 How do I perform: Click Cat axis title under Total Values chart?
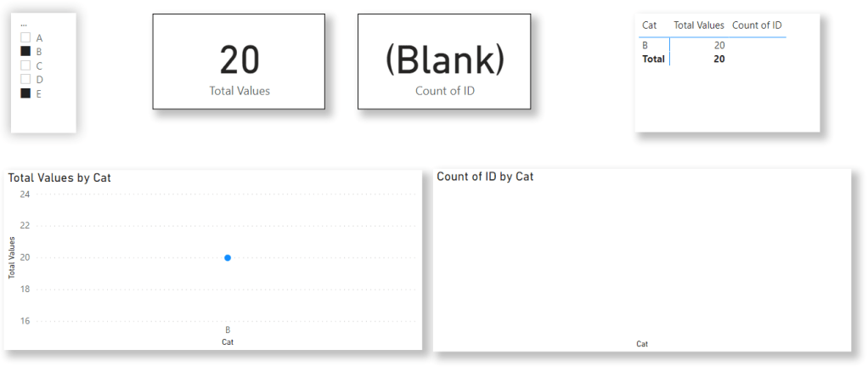[228, 342]
